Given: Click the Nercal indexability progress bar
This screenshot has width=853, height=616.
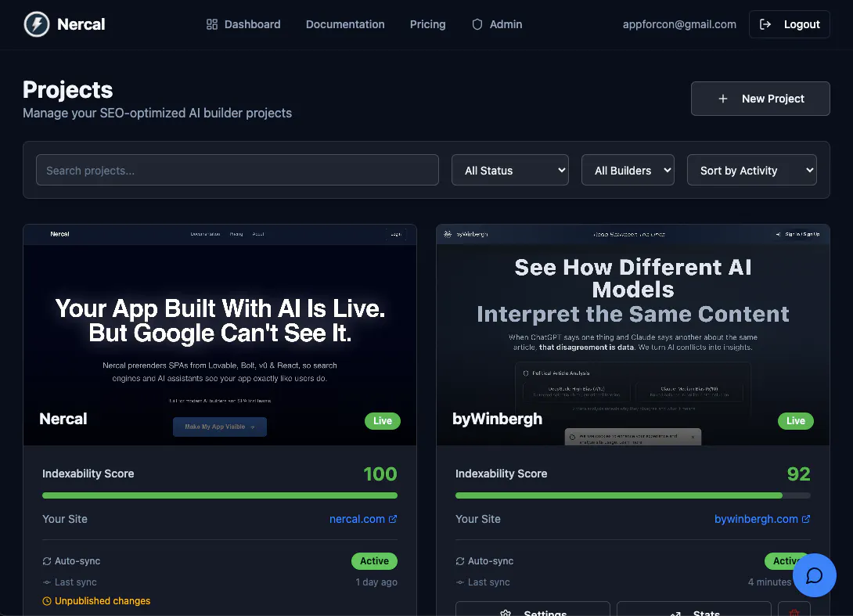Looking at the screenshot, I should [x=220, y=495].
